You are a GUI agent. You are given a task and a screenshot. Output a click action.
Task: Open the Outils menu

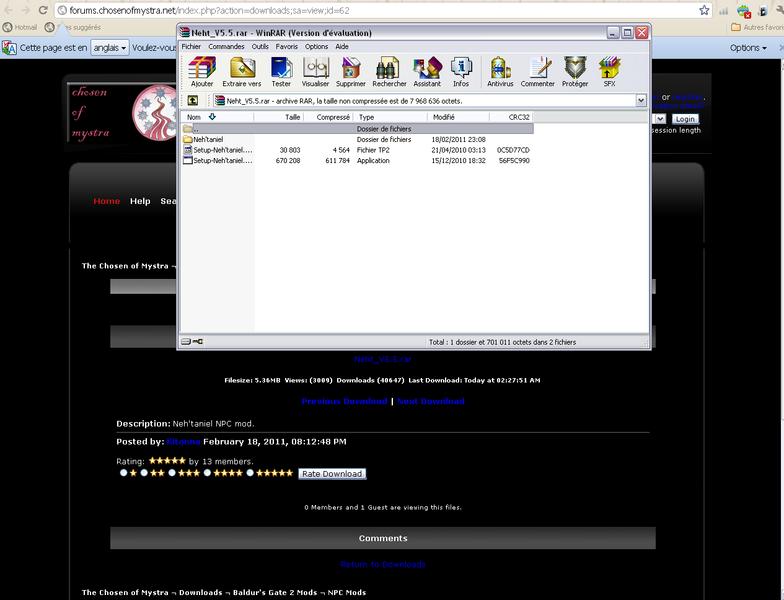point(260,46)
